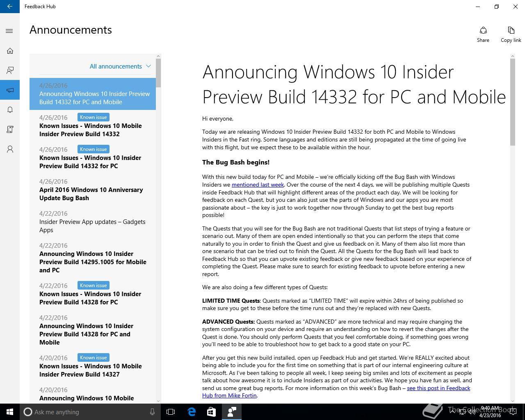Open the Store from taskbar
Viewport: 525px width, 420px height.
pyautogui.click(x=211, y=412)
